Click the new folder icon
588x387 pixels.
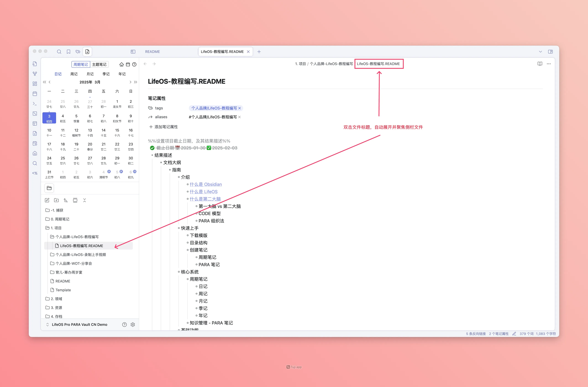point(56,200)
